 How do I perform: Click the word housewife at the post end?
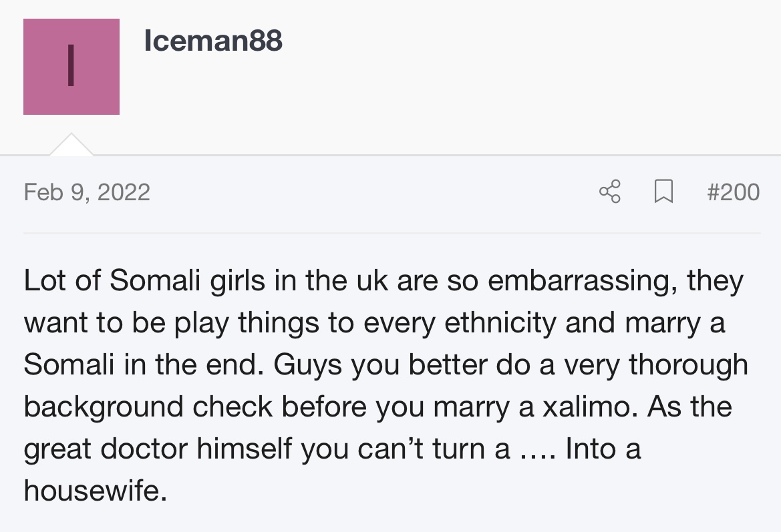(x=95, y=491)
